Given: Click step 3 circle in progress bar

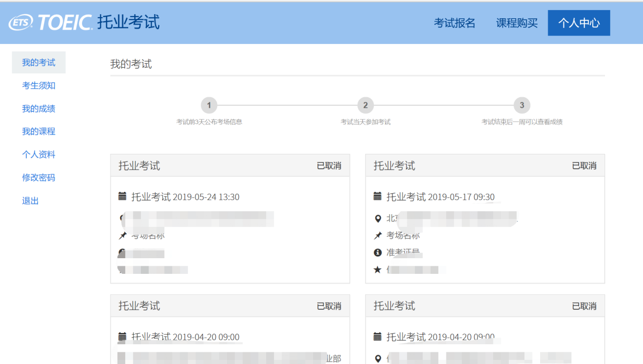Looking at the screenshot, I should tap(522, 105).
